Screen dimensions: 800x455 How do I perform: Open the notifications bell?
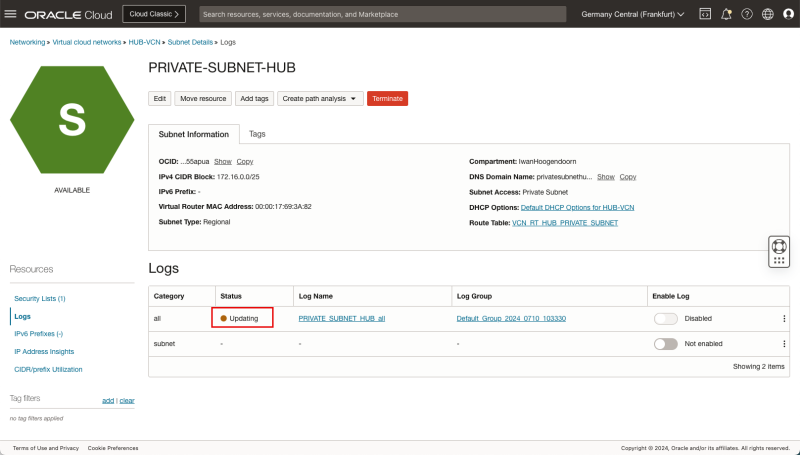click(726, 15)
